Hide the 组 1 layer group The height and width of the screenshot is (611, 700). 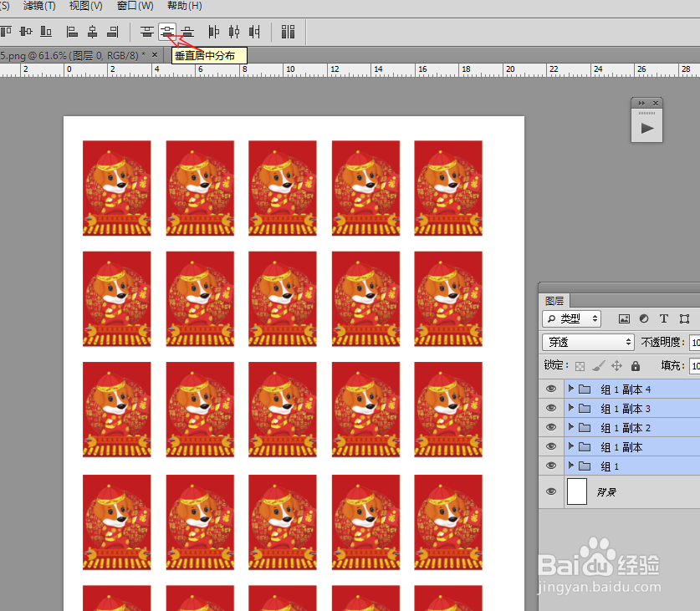coord(551,466)
